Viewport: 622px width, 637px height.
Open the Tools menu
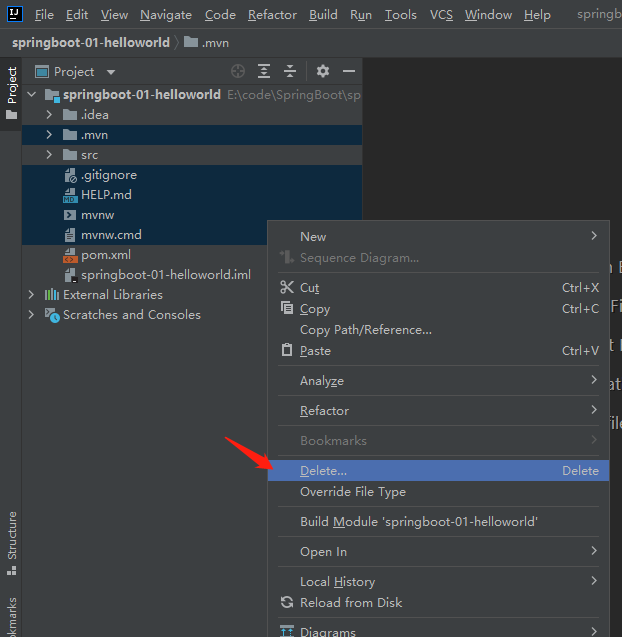(401, 15)
